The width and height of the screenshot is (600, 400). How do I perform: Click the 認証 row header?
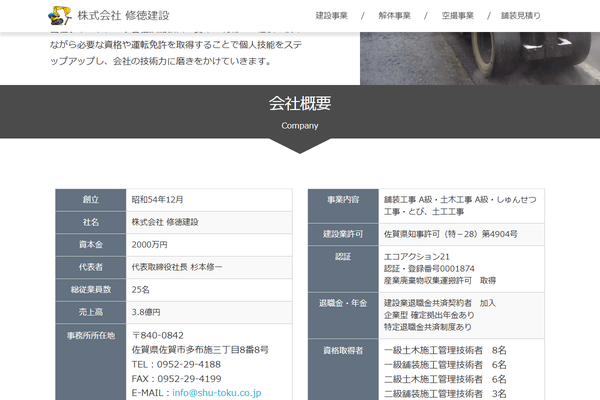pyautogui.click(x=343, y=269)
